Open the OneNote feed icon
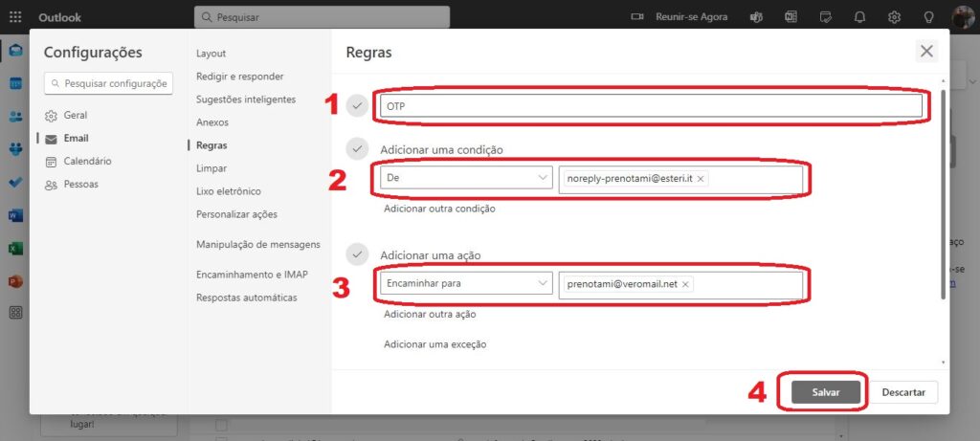This screenshot has width=980, height=441. tap(791, 17)
